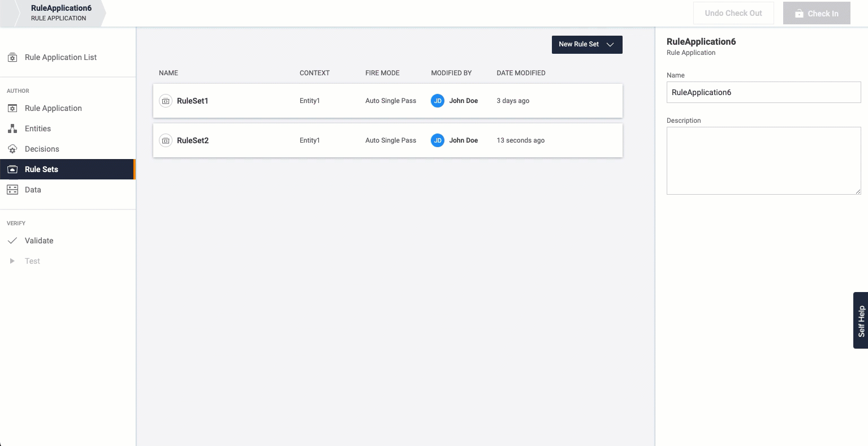Open the Decisions section
868x446 pixels.
point(42,149)
